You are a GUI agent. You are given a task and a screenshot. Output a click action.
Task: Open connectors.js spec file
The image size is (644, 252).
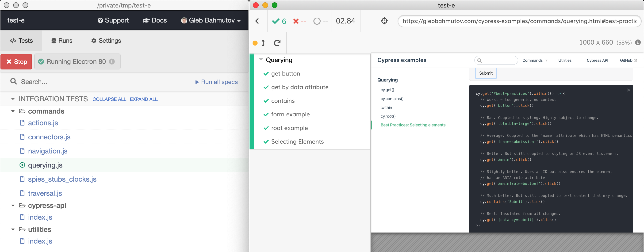pyautogui.click(x=49, y=137)
